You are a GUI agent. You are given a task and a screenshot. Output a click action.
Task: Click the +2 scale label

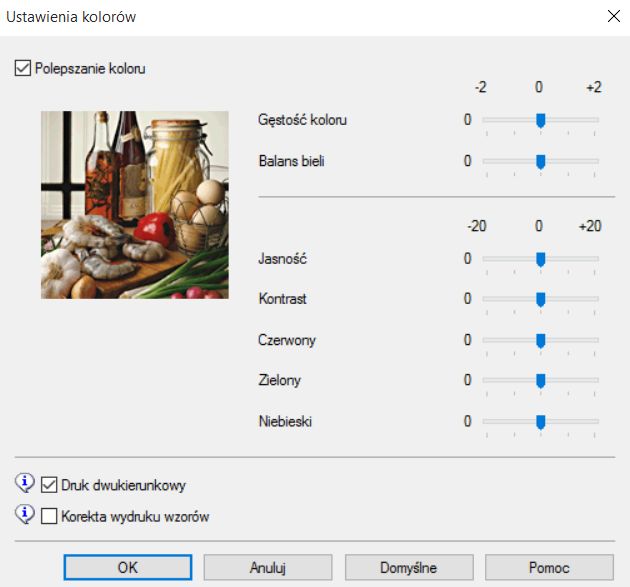point(594,87)
